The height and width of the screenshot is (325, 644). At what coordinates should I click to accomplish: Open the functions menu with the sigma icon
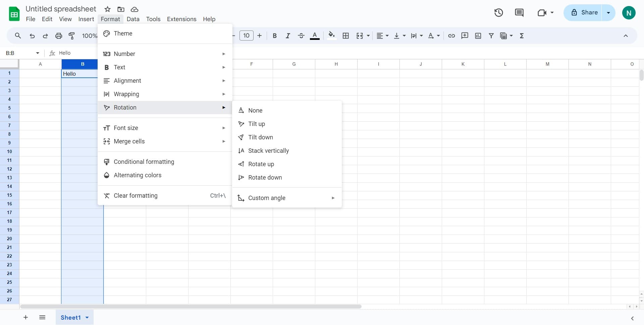522,36
